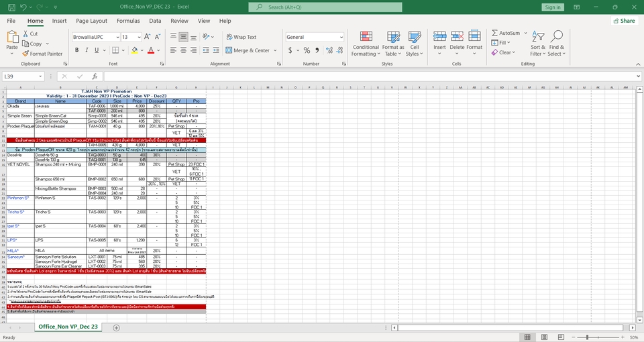Viewport: 644px width, 342px height.
Task: Click the Share button
Action: point(625,21)
